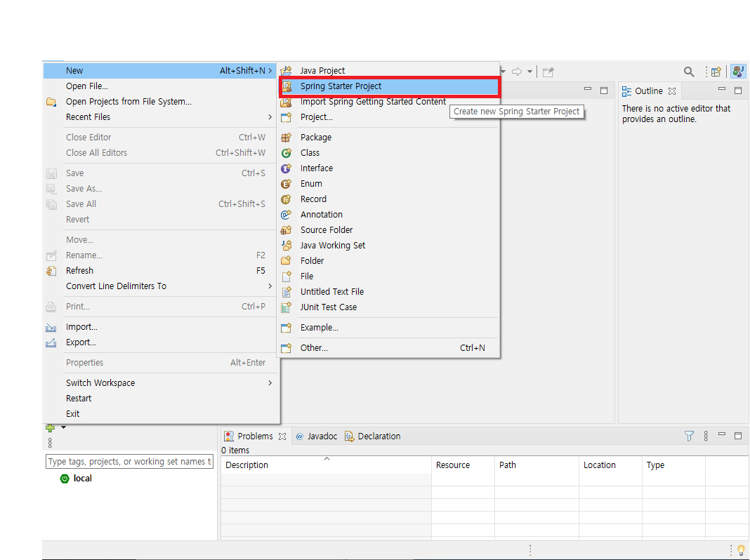Open the Problems view menu (three dots)

pos(706,436)
